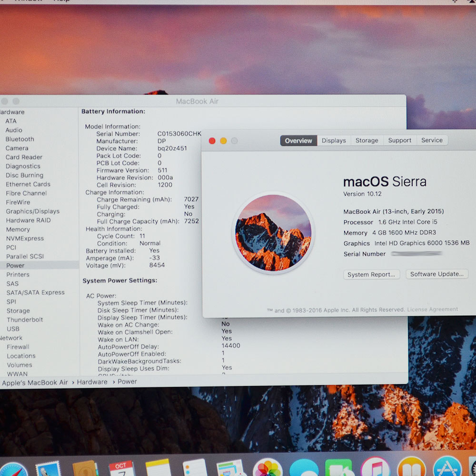Viewport: 476px width, 476px height.
Task: Select Thunderbolt in the sidebar
Action: point(25,320)
